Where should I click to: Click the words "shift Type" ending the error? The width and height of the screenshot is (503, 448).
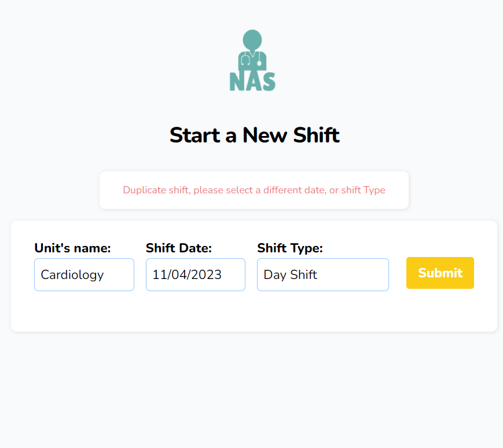point(363,190)
